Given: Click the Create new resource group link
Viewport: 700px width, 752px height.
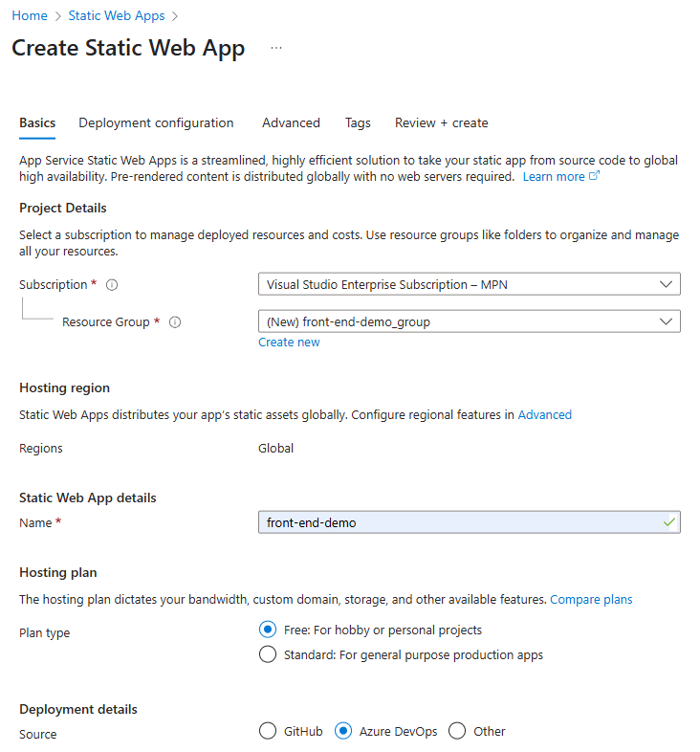Looking at the screenshot, I should click(x=289, y=343).
